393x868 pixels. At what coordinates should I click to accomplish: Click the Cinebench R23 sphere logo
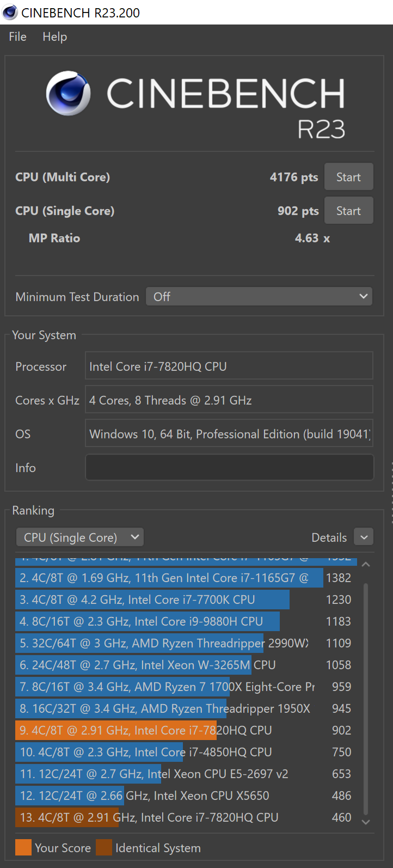tap(68, 93)
